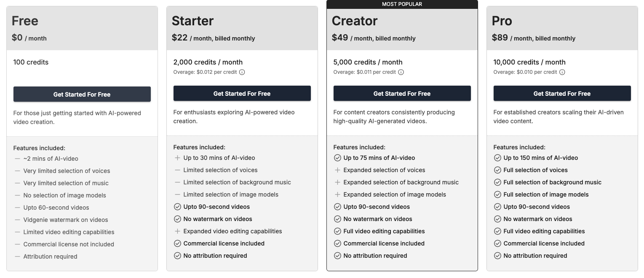Click checkmark icon beside Creator's Up to 75 mins
The width and height of the screenshot is (644, 278).
click(x=337, y=158)
